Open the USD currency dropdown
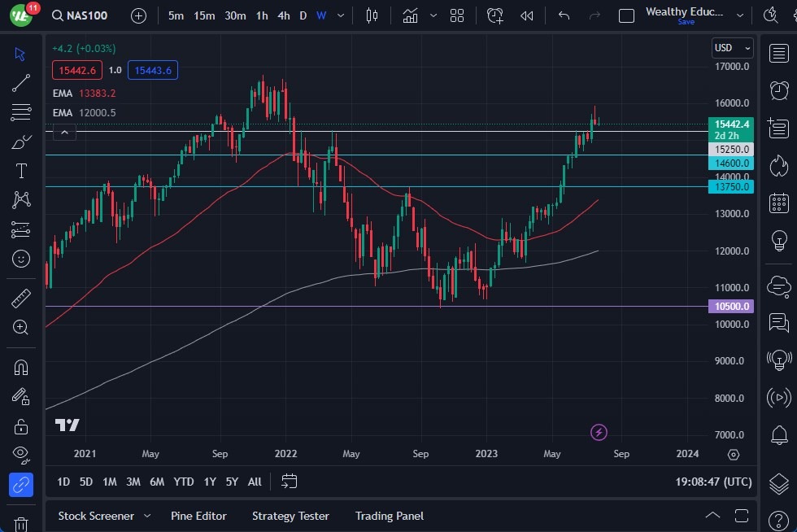This screenshot has width=797, height=532. tap(731, 47)
